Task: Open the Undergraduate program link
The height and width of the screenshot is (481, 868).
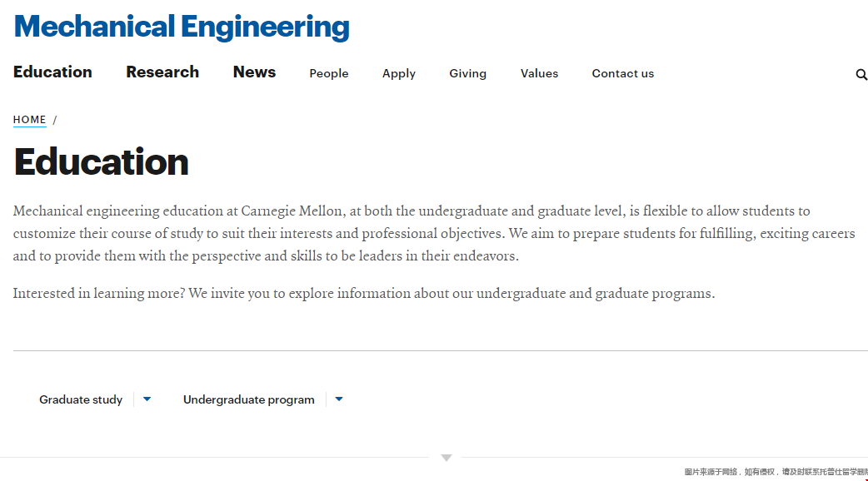Action: pyautogui.click(x=249, y=400)
